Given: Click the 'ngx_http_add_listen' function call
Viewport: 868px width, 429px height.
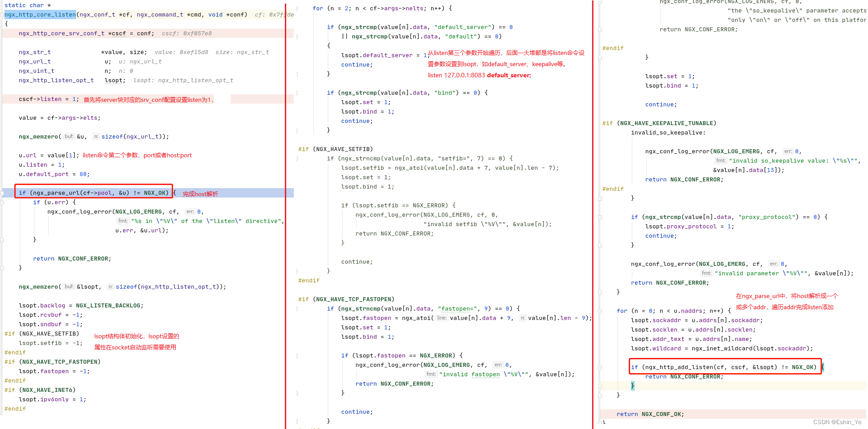Looking at the screenshot, I should tap(679, 367).
